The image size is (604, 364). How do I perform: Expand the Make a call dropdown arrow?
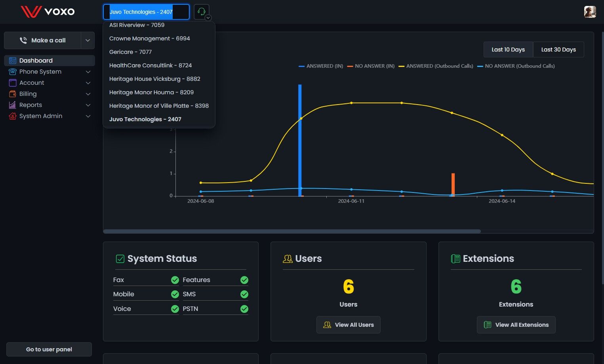click(88, 40)
